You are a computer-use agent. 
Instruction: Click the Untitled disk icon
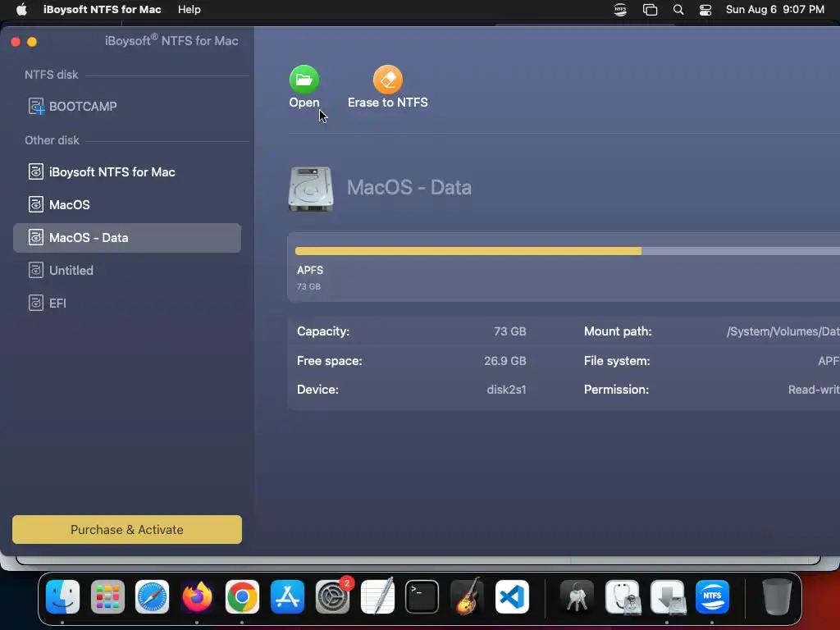point(36,270)
